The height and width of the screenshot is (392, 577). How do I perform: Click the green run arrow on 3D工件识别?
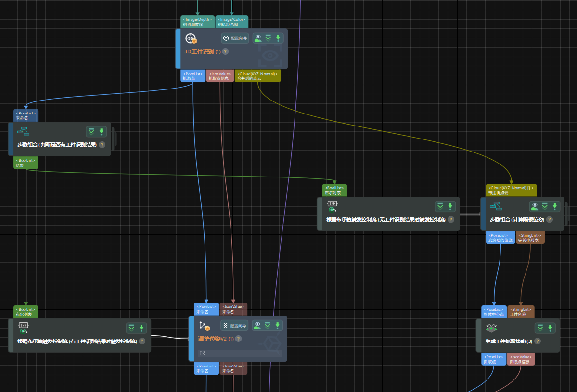278,38
